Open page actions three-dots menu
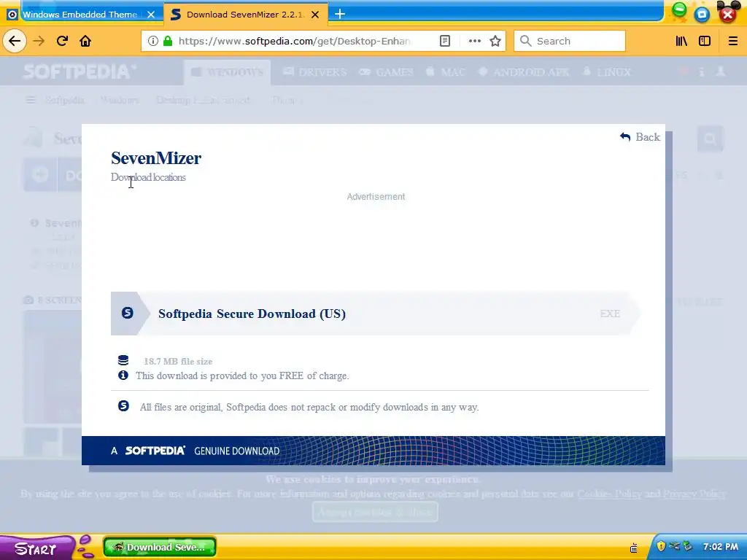This screenshot has height=560, width=747. [474, 41]
